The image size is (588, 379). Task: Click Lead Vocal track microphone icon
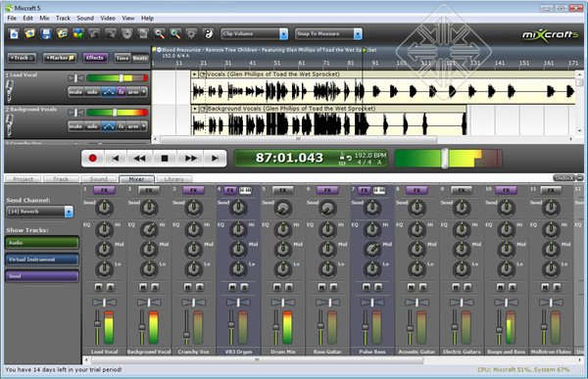pos(10,91)
